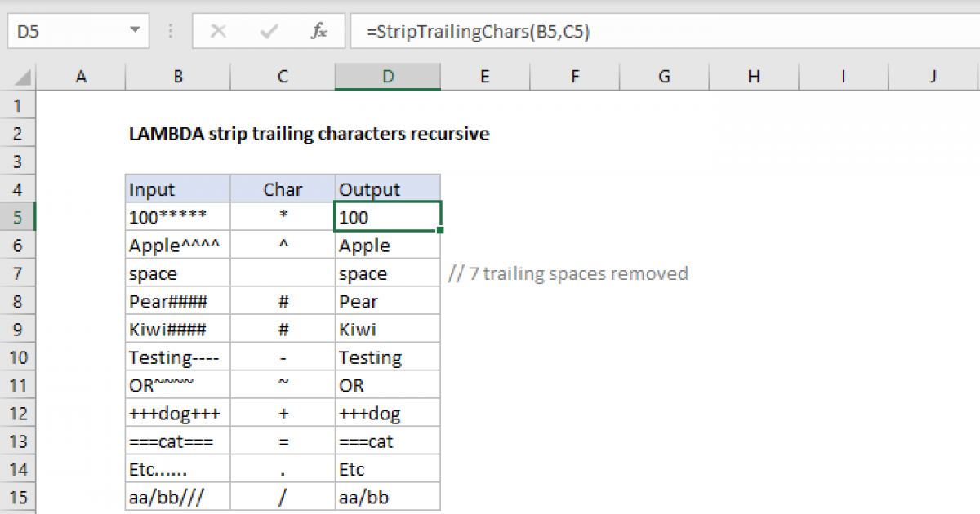The image size is (980, 514).
Task: Select column header B
Action: click(177, 76)
